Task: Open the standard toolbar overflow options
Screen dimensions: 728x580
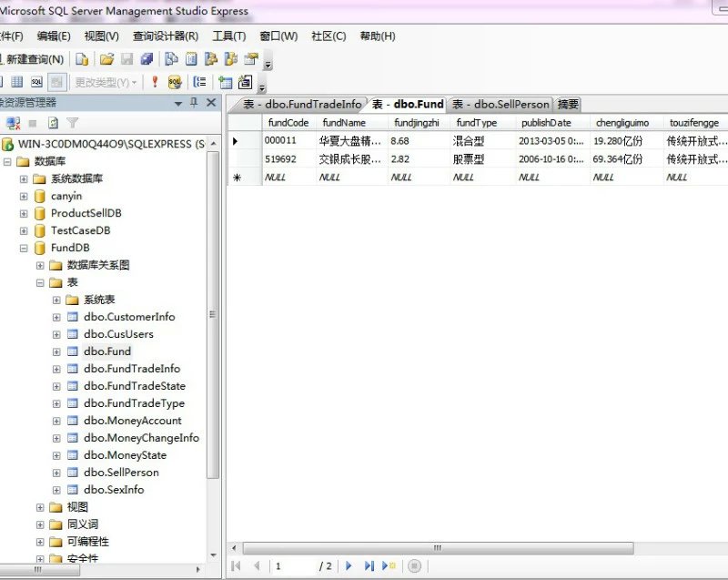Action: [x=268, y=61]
